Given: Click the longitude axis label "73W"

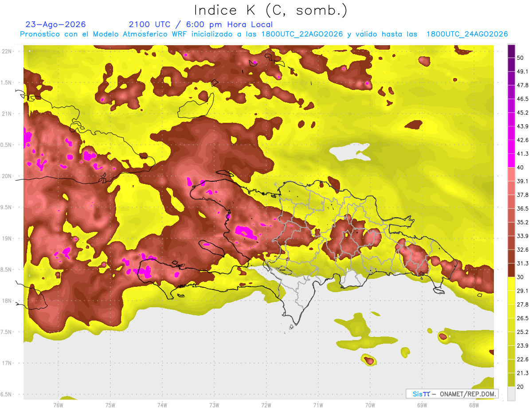Looking at the screenshot, I should pyautogui.click(x=214, y=405).
